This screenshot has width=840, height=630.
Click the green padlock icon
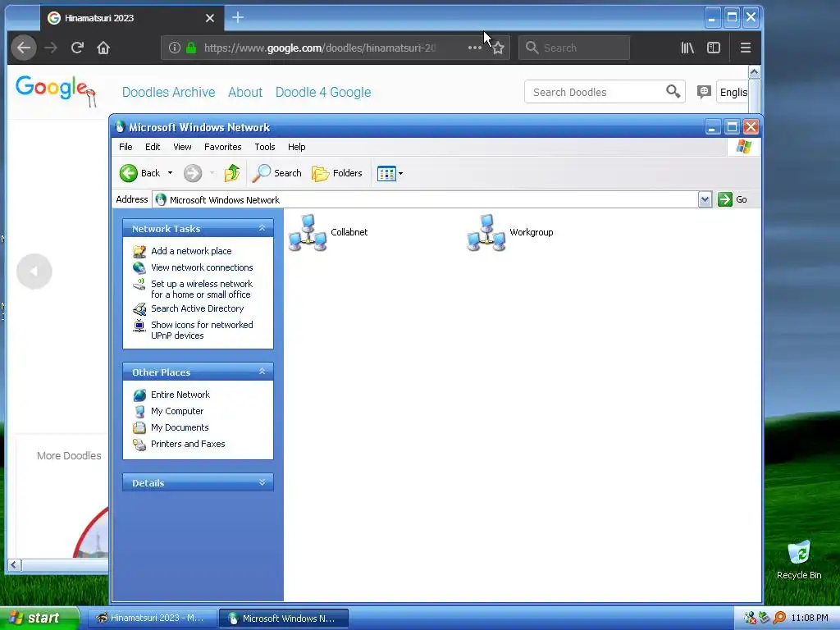[191, 48]
